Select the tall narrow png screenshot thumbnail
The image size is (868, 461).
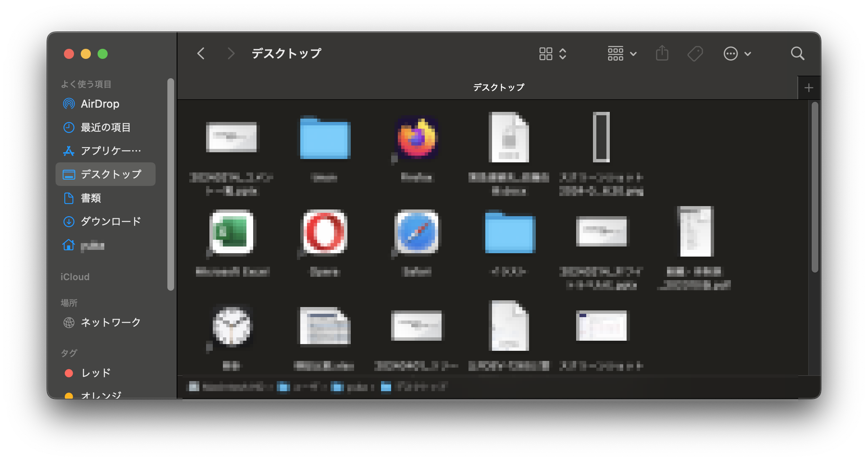[601, 137]
